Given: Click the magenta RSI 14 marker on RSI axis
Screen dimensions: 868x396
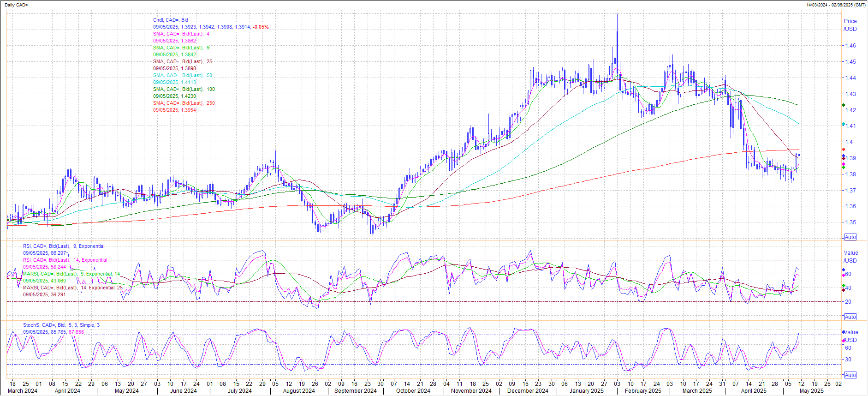Looking at the screenshot, I should [844, 276].
